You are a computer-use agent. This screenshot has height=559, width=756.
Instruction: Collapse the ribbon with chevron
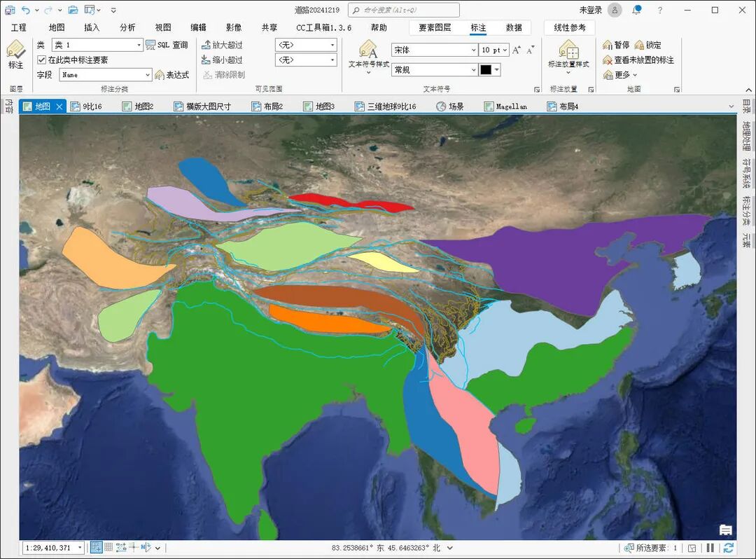point(748,90)
